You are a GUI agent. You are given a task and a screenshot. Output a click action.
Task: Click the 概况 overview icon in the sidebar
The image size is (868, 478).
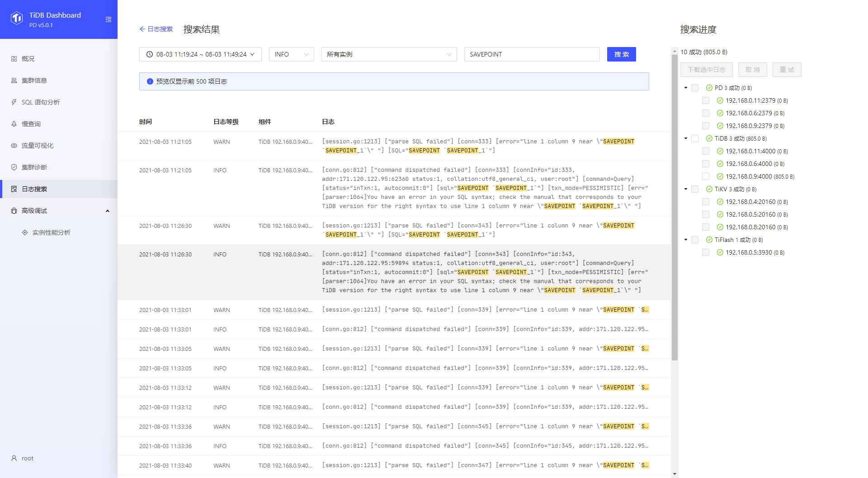[x=14, y=59]
